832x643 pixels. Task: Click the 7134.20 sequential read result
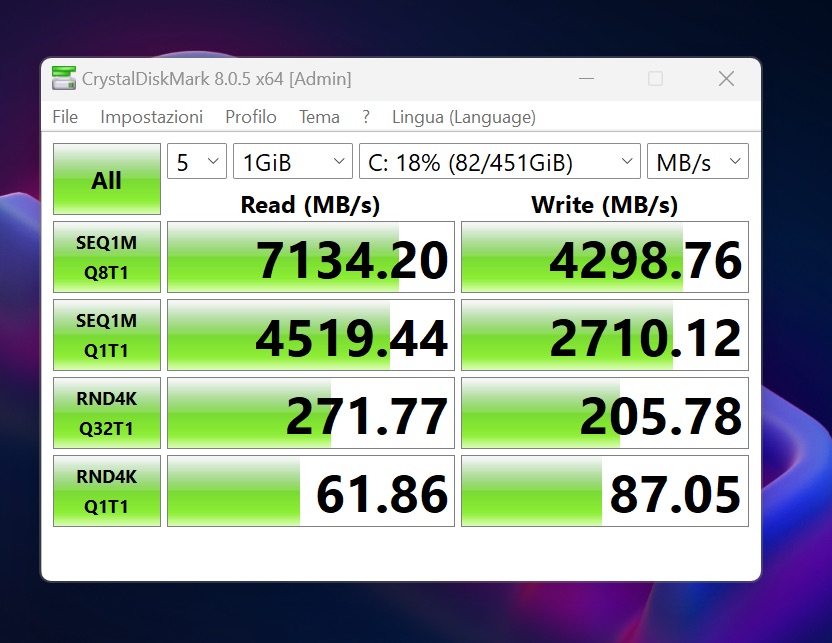point(311,257)
